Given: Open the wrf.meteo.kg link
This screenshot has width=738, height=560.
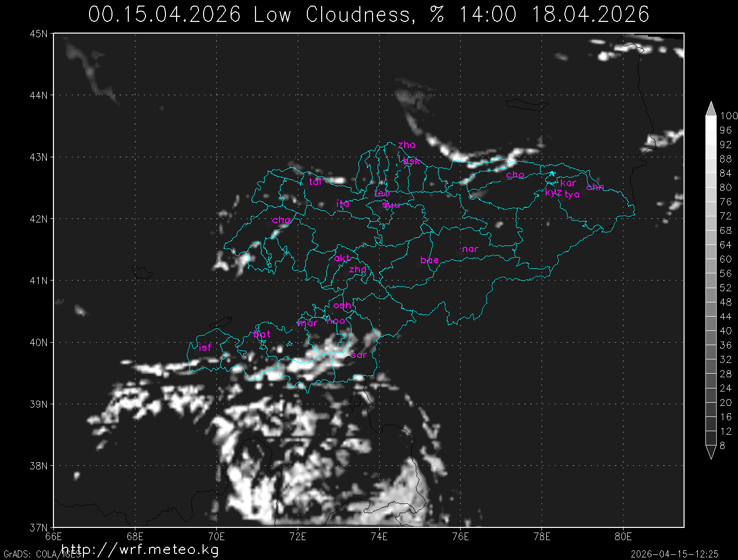Looking at the screenshot, I should [x=140, y=549].
